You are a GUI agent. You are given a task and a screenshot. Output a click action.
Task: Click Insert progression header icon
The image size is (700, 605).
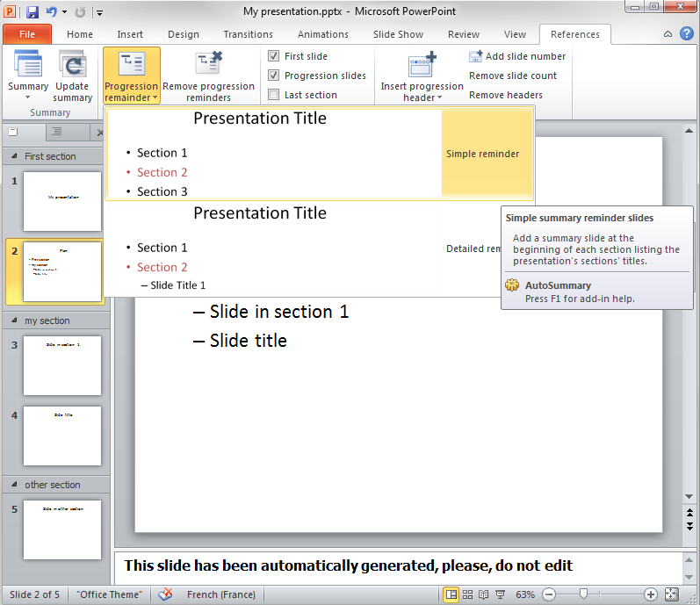pos(422,64)
